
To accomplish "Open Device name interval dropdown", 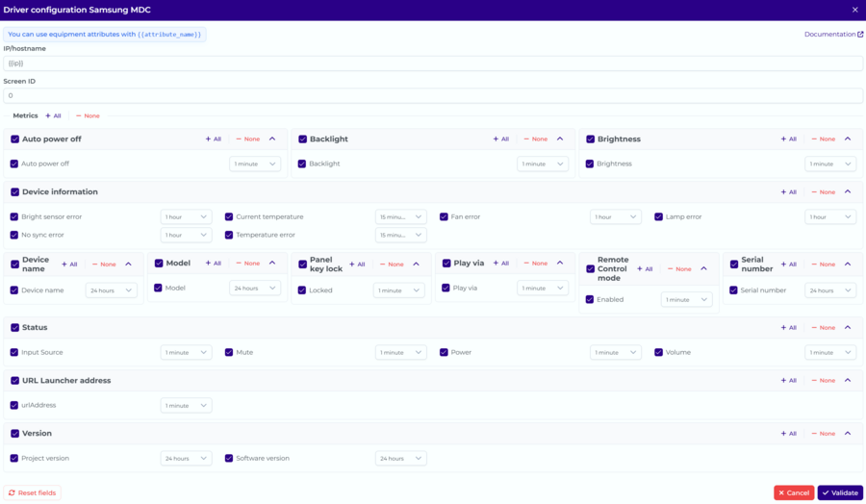I will pos(111,290).
